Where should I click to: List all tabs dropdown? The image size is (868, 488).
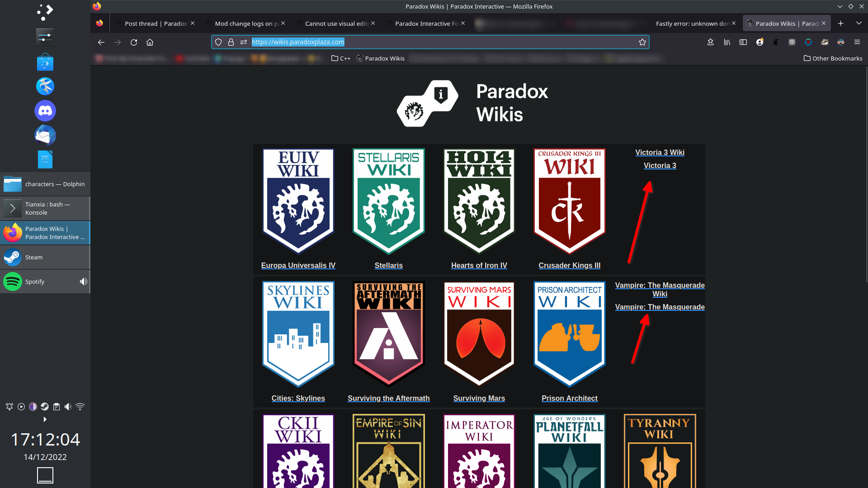[859, 23]
